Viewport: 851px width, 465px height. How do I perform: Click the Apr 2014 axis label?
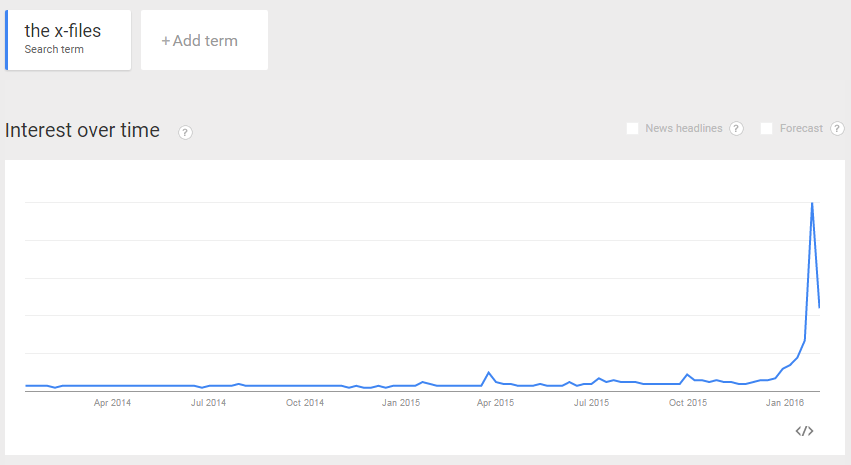coord(112,403)
